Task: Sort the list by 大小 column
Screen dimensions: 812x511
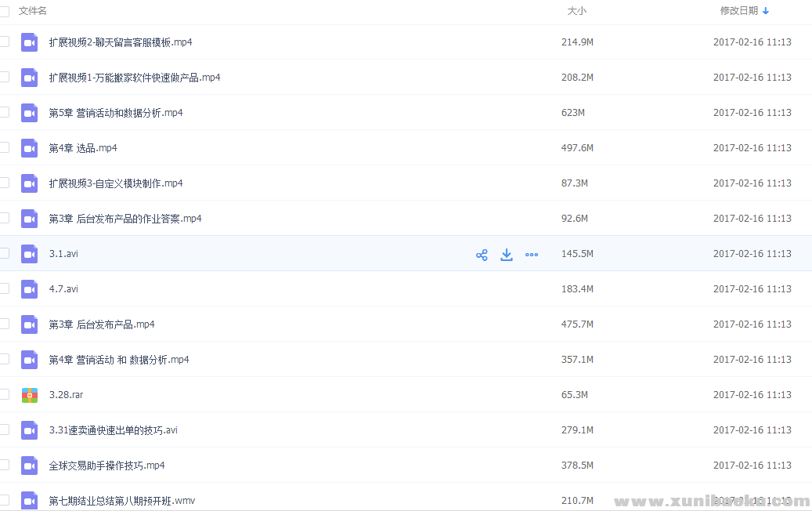Action: 576,11
